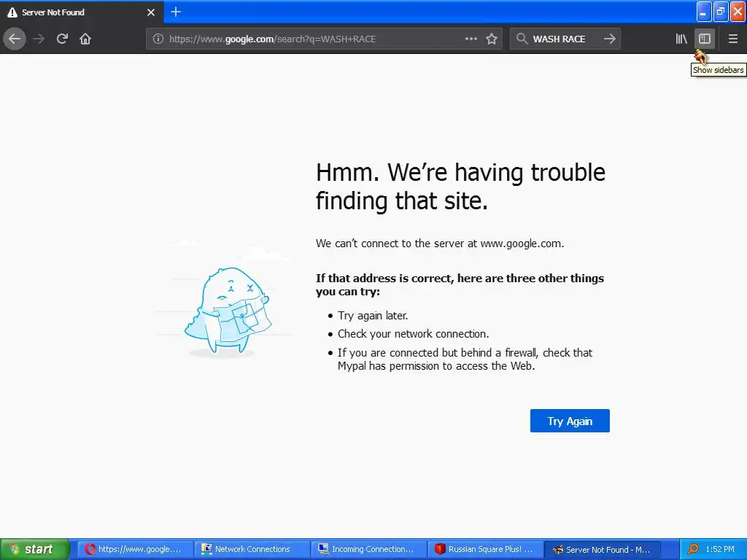Select Server Not Found taskbar button
The image size is (747, 560).
click(x=602, y=549)
